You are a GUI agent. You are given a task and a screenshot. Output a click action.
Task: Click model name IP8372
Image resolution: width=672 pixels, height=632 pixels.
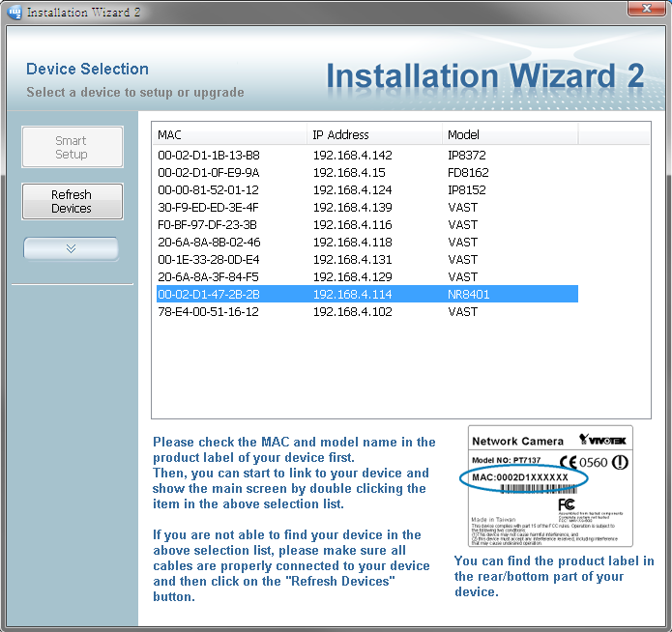click(467, 156)
